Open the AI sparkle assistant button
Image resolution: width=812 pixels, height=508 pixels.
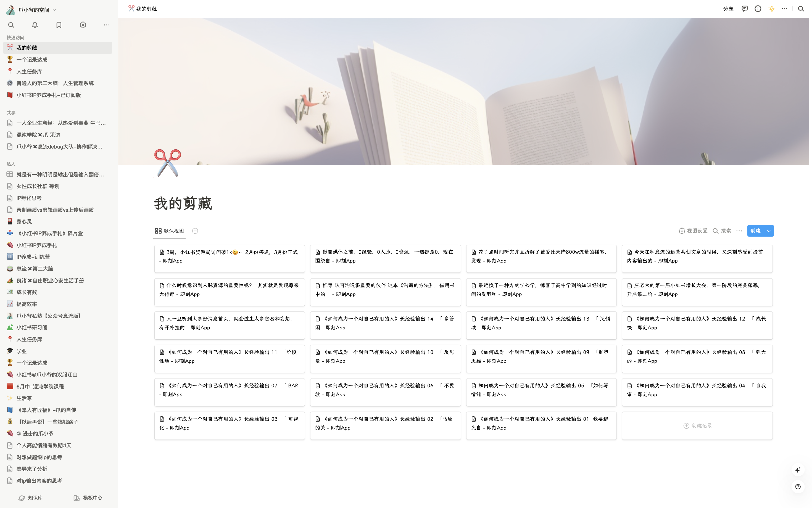tap(798, 469)
